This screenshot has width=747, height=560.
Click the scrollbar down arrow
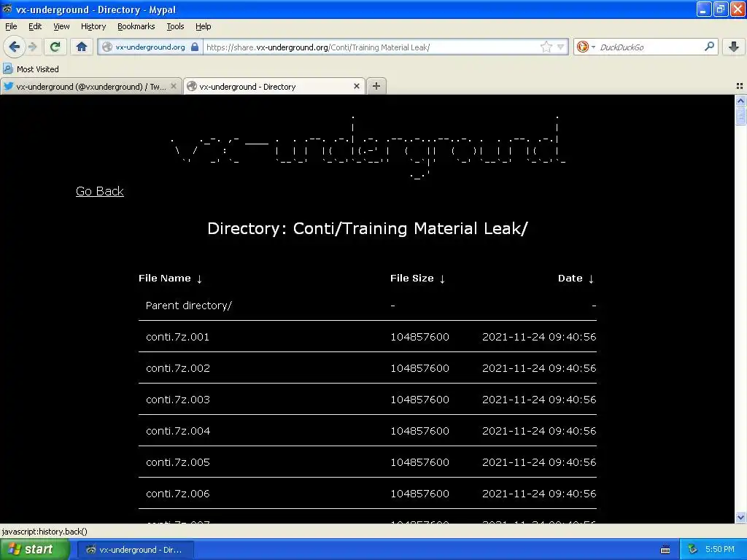pos(740,517)
